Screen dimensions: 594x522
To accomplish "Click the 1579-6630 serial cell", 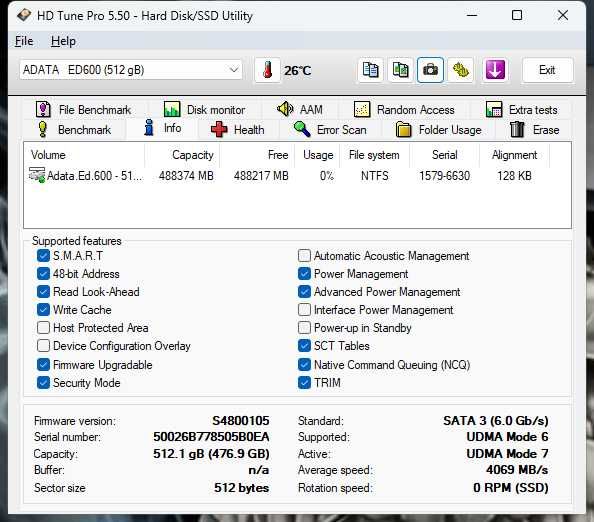I will (444, 176).
